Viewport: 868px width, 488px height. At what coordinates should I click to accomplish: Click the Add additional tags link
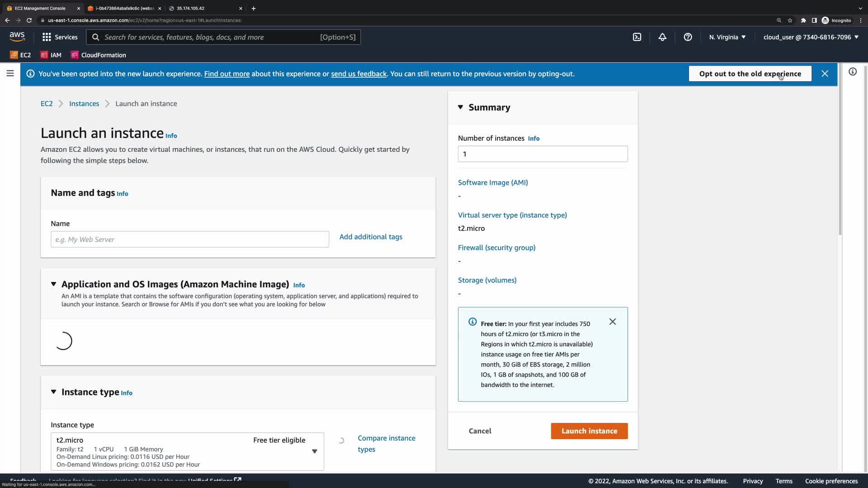point(371,237)
